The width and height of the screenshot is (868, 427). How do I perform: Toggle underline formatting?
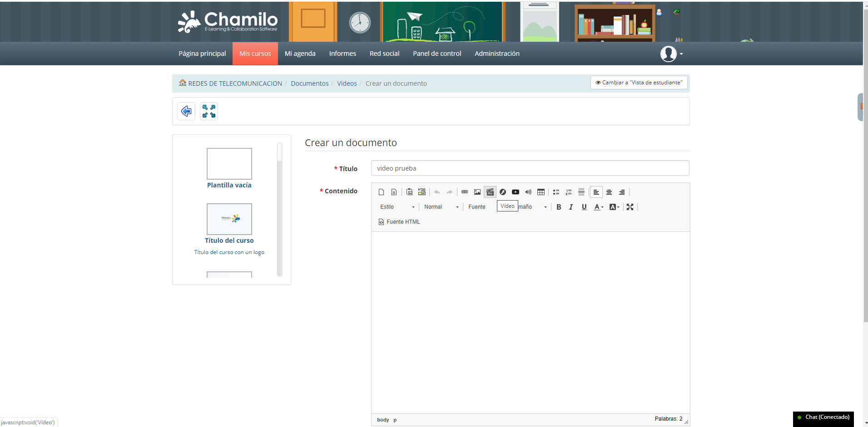click(584, 206)
